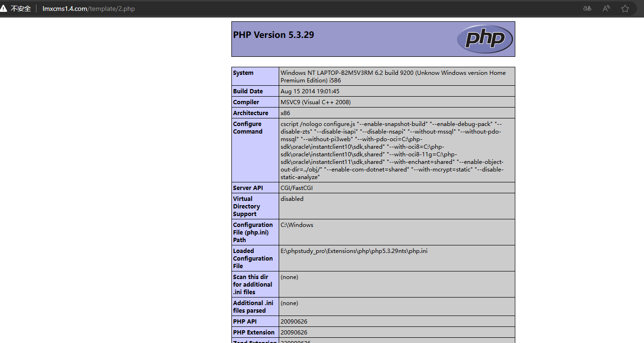Click the PHP Version 5.3.29 heading
The height and width of the screenshot is (343, 644).
coord(273,35)
